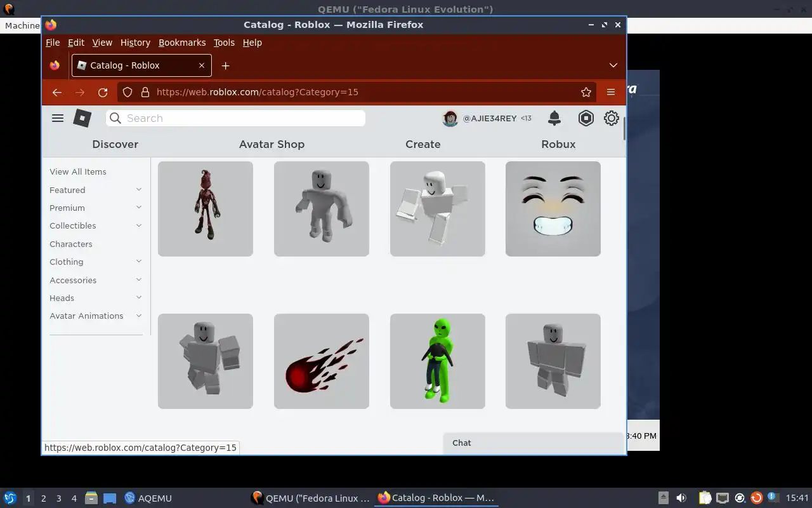Go to the Discover page

pos(115,144)
